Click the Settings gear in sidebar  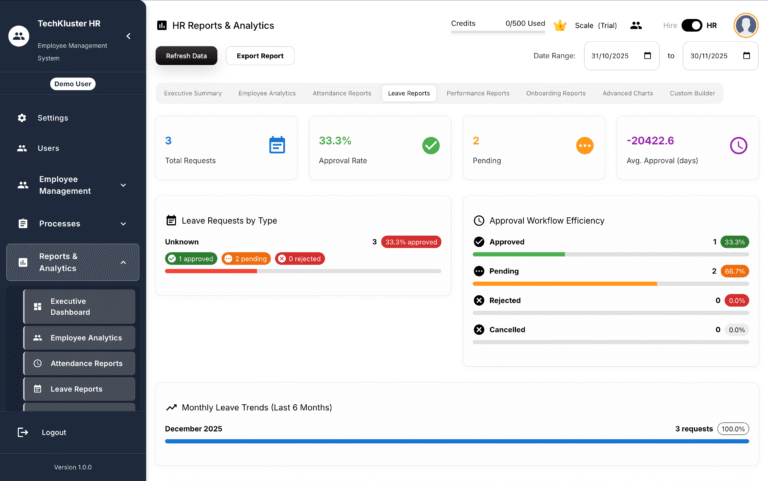tap(22, 118)
